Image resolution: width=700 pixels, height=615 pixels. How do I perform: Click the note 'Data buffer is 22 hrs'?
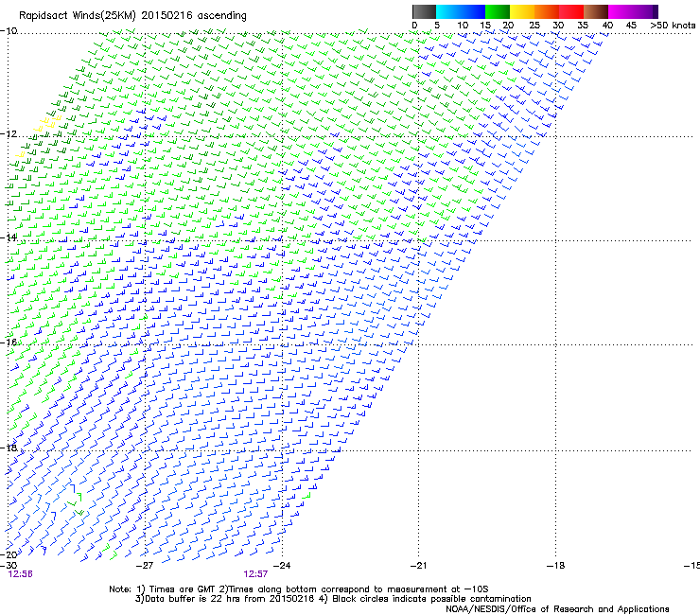coord(193,599)
